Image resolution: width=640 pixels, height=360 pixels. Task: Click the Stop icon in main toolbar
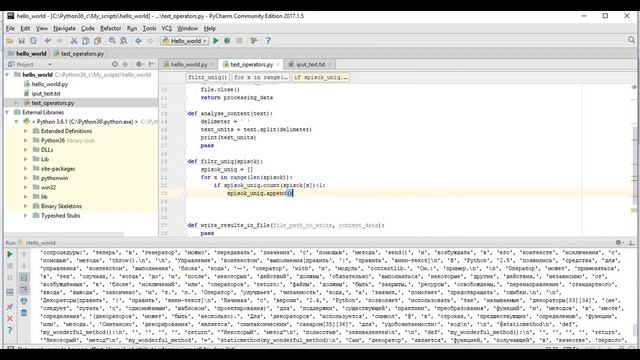pyautogui.click(x=239, y=41)
